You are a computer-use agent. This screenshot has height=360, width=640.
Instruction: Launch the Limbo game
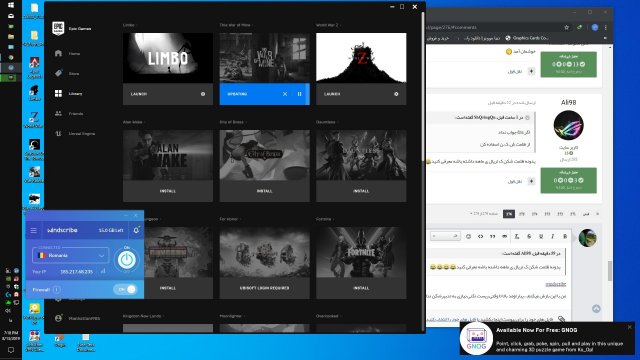(139, 94)
